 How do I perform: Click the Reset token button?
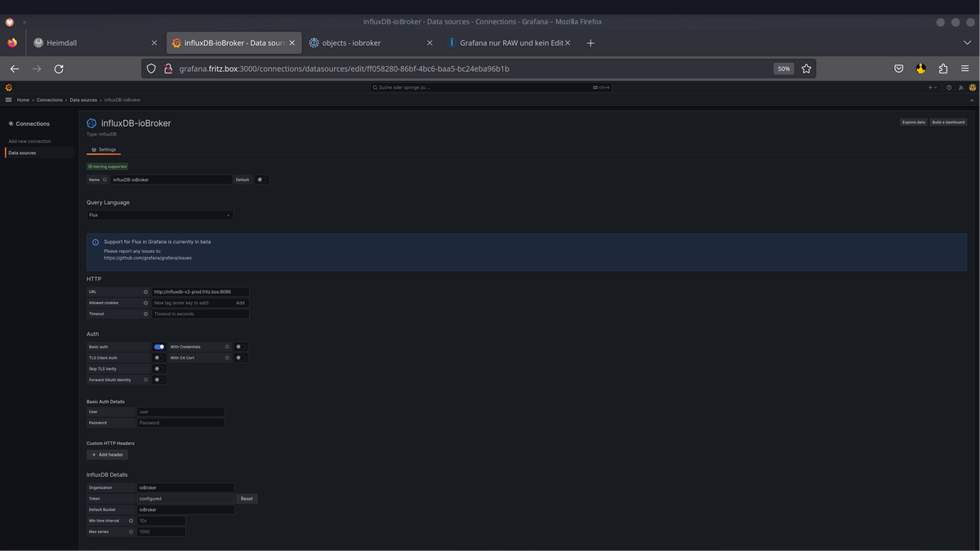247,499
